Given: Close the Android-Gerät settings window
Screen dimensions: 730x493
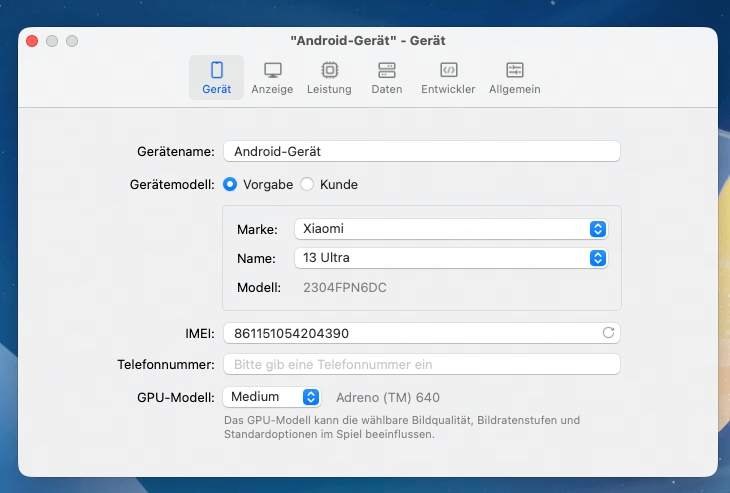Looking at the screenshot, I should pyautogui.click(x=32, y=41).
